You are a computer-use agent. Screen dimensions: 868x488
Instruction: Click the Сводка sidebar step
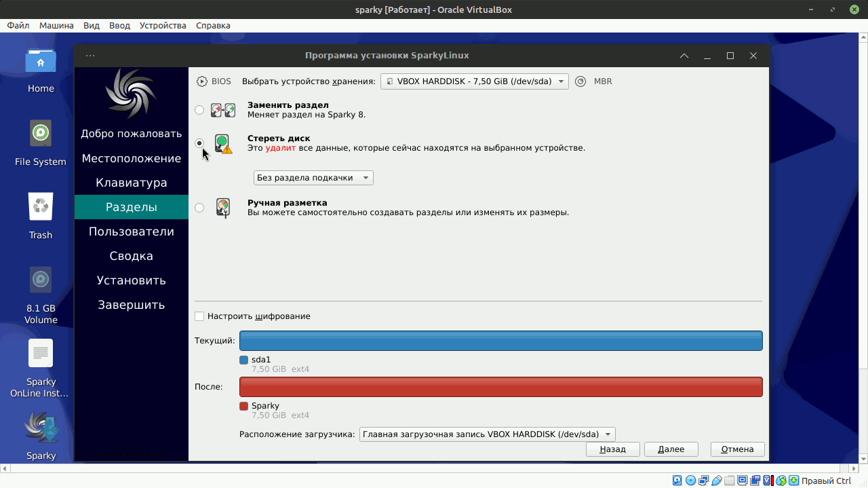point(132,256)
